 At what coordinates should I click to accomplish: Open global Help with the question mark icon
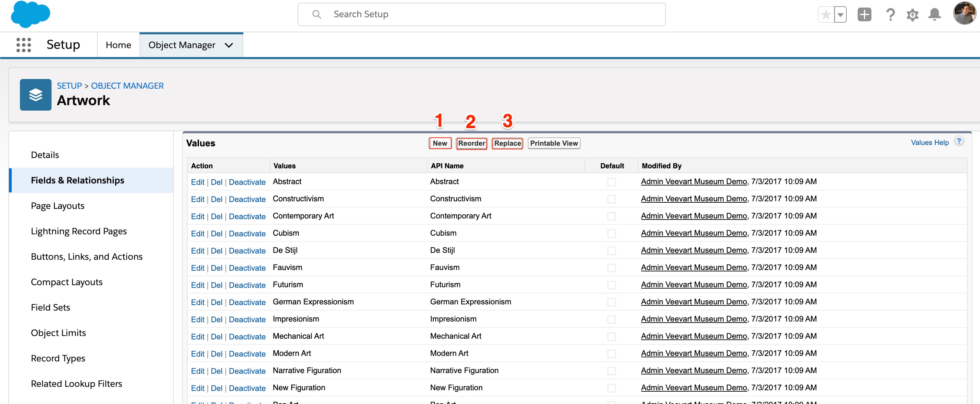pyautogui.click(x=890, y=14)
